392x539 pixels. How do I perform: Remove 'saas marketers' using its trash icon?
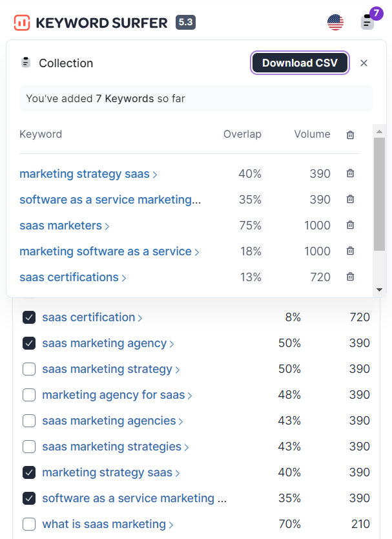350,226
